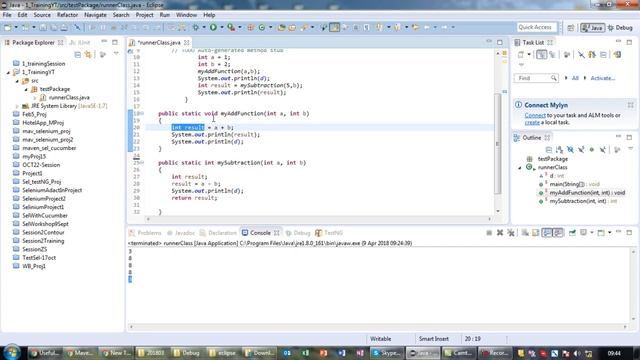Click the New file icon in toolbar
The image size is (640, 360).
pos(8,27)
